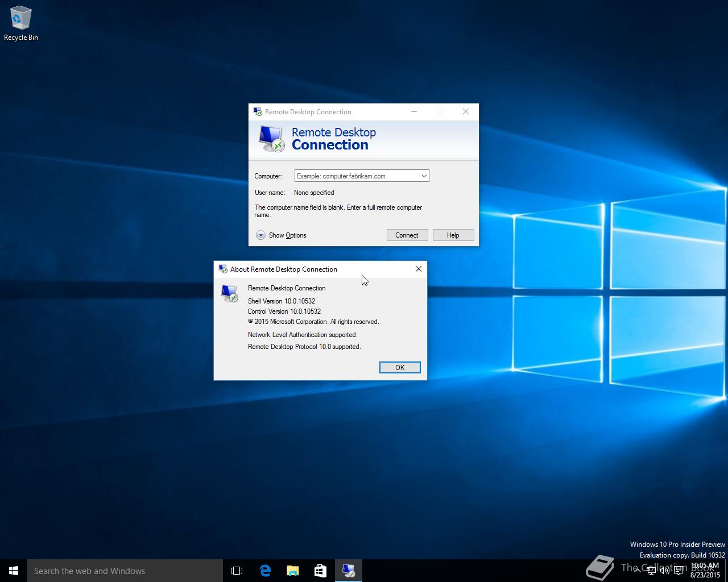Select the Remote Desktop Connection taskbar icon

coord(348,571)
